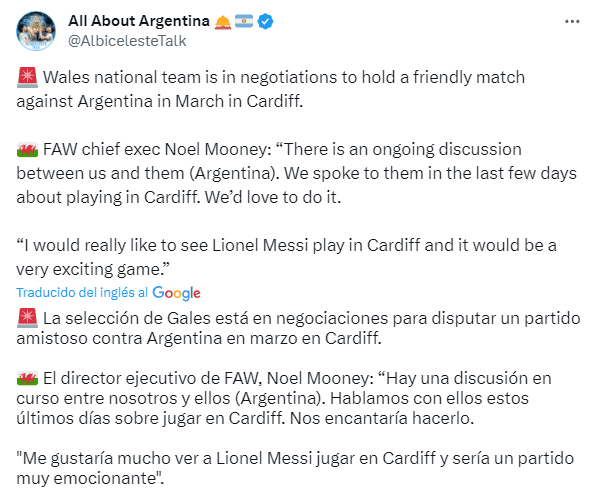Click the Wales flag before "FAW chief exec"
This screenshot has height=497, width=595.
(27, 149)
